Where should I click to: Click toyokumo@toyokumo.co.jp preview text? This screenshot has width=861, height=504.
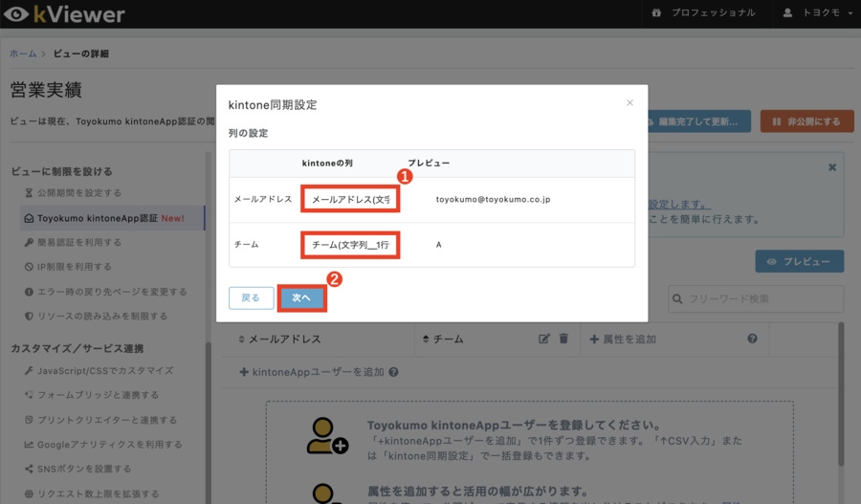[x=493, y=199]
